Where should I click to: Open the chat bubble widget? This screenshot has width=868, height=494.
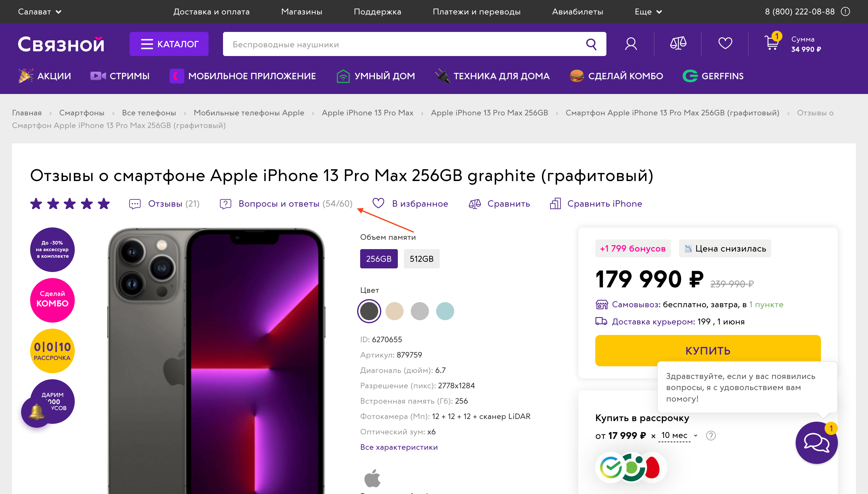point(816,443)
